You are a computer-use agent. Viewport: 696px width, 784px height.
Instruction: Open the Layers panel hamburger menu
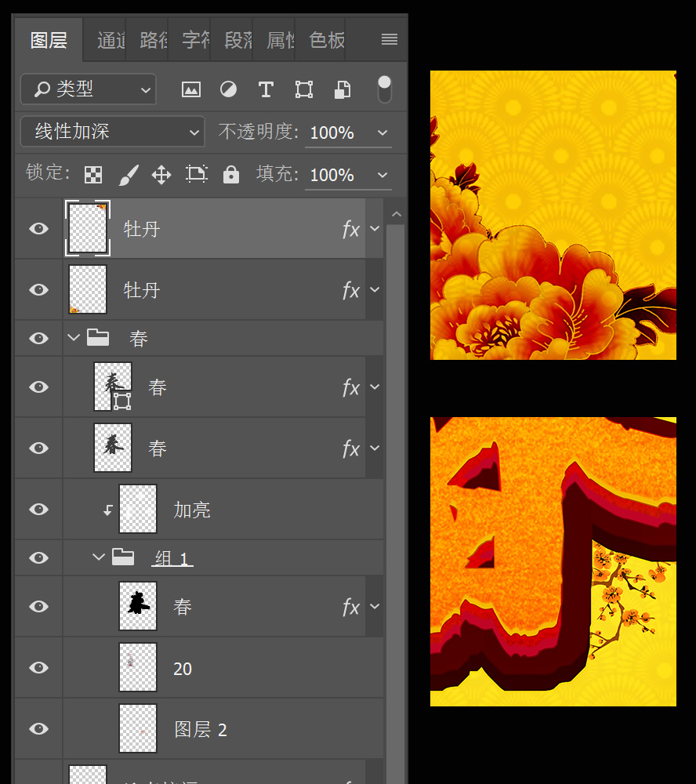point(390,39)
